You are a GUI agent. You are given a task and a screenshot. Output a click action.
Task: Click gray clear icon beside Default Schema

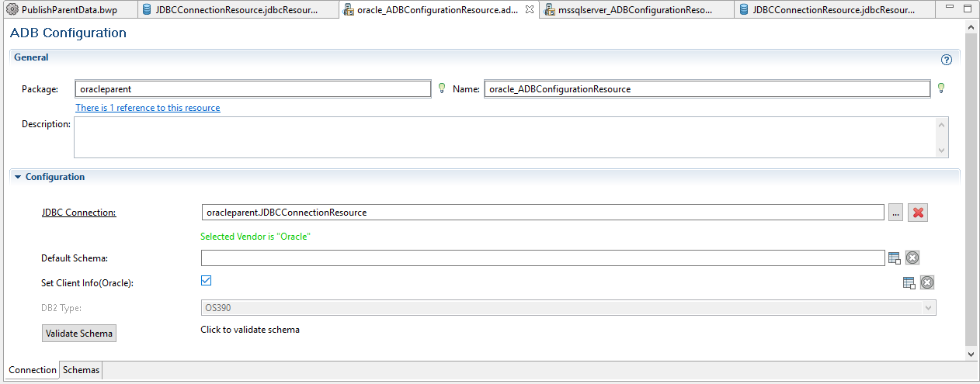[912, 258]
